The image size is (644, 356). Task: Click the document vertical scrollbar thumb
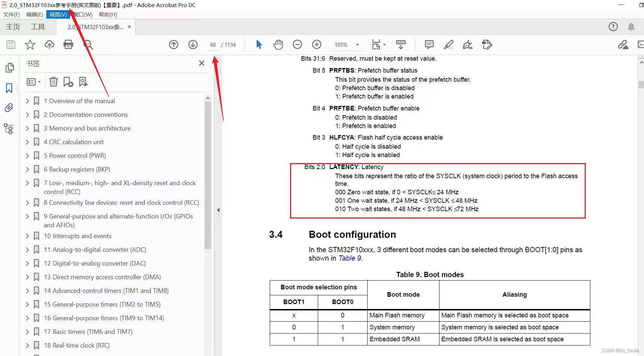(x=641, y=85)
